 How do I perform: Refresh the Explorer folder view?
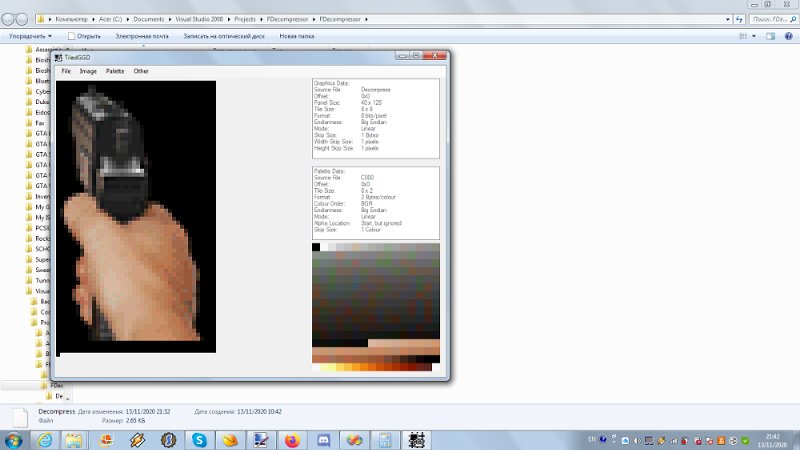point(739,19)
